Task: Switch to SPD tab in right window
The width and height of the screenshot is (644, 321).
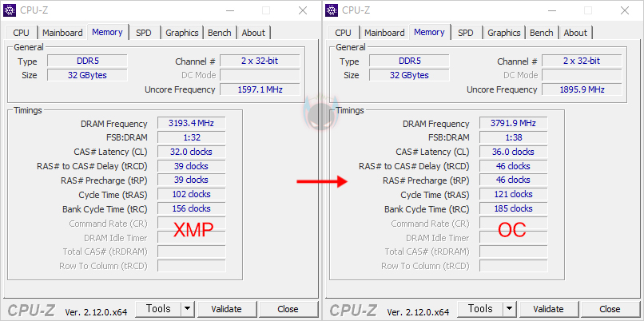Action: [466, 33]
